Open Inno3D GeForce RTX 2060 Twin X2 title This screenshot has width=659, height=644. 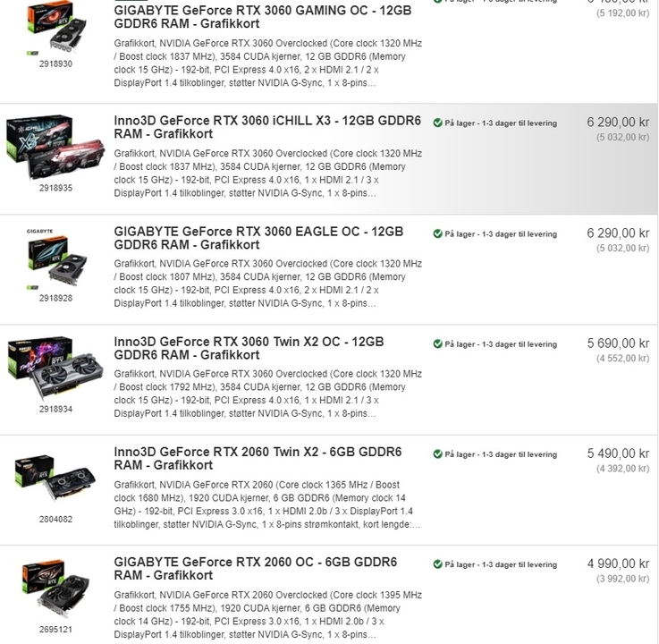(x=258, y=458)
